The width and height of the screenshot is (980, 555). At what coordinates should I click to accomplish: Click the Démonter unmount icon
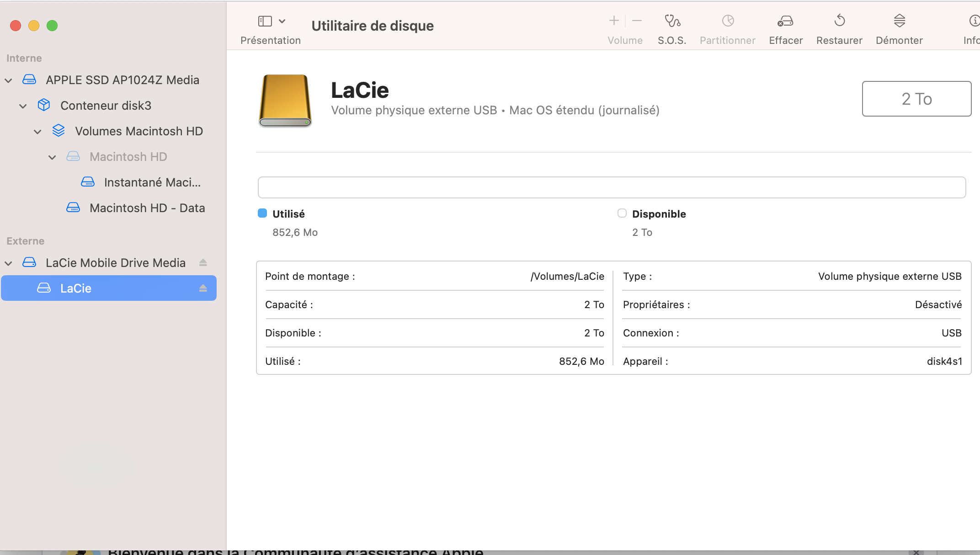(x=899, y=21)
